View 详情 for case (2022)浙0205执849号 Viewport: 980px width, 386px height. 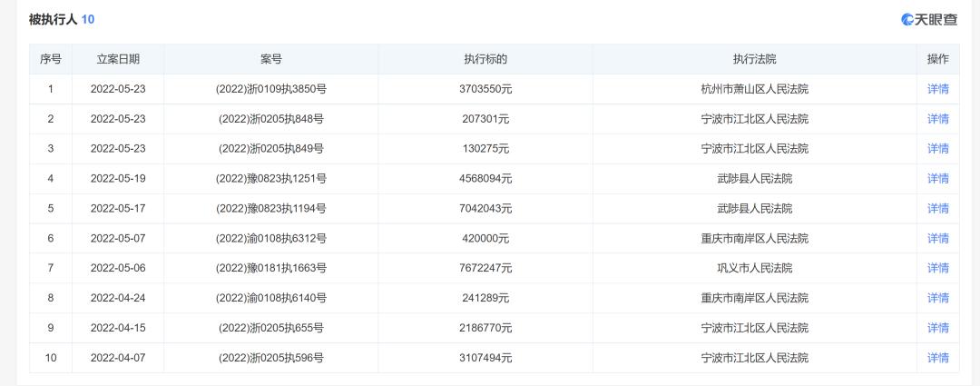point(937,149)
